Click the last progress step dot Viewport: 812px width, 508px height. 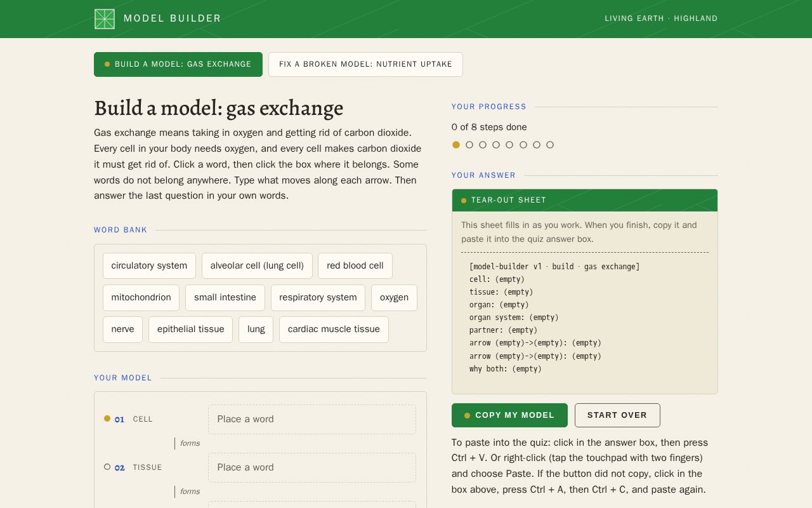pyautogui.click(x=550, y=145)
